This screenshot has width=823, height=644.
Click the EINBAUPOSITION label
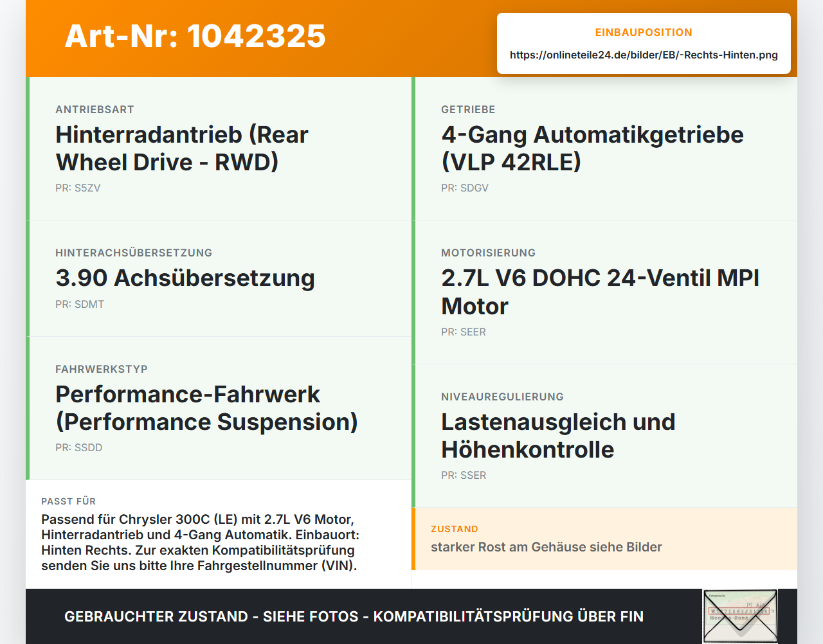[x=644, y=32]
